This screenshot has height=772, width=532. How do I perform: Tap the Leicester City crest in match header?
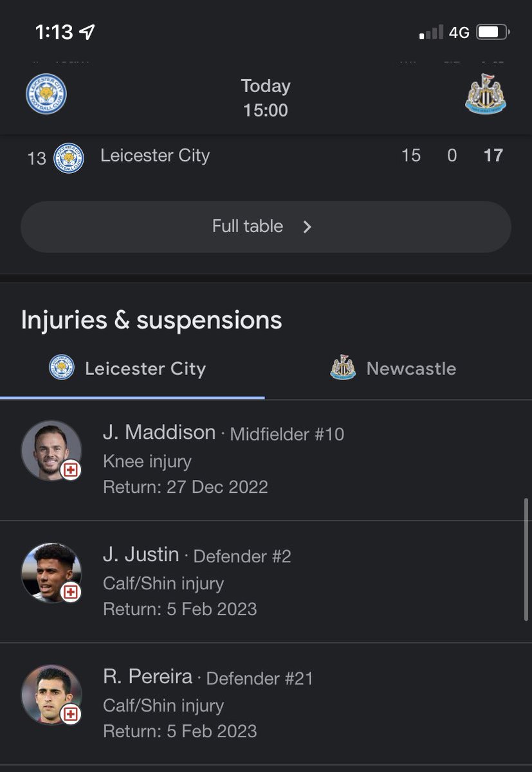(46, 94)
